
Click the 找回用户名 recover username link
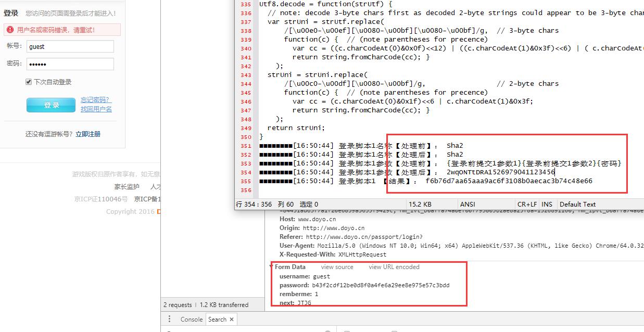coord(96,109)
